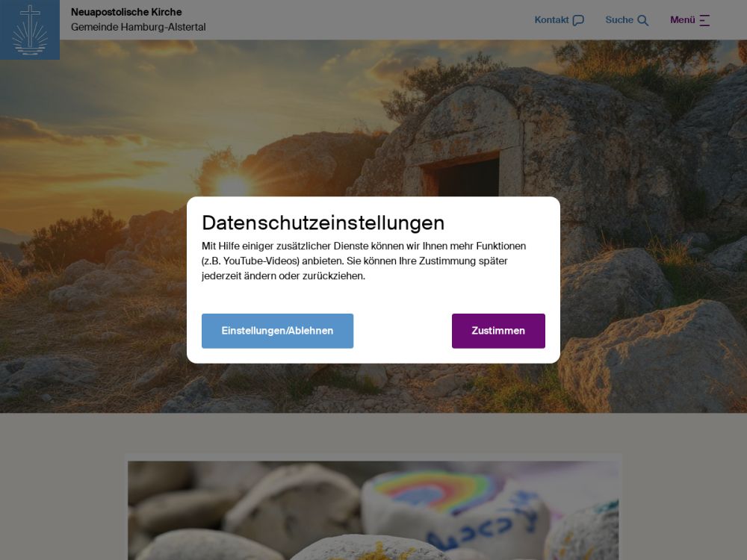Click the setting sun in hero image

pyautogui.click(x=232, y=184)
